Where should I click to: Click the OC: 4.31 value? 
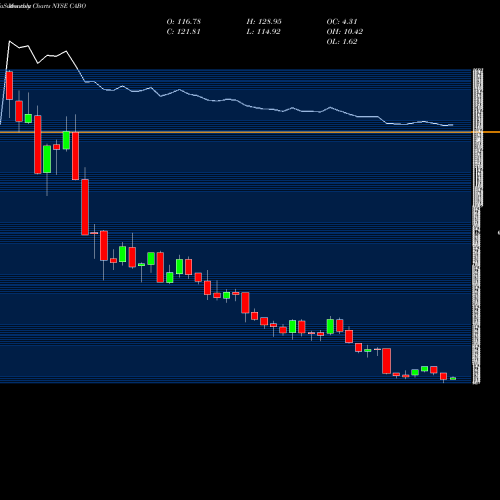[x=342, y=22]
